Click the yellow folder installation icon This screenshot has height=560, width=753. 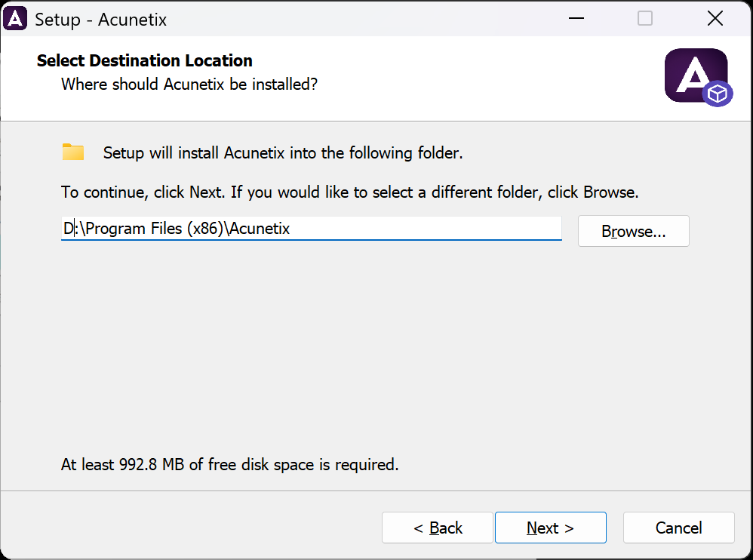point(73,151)
